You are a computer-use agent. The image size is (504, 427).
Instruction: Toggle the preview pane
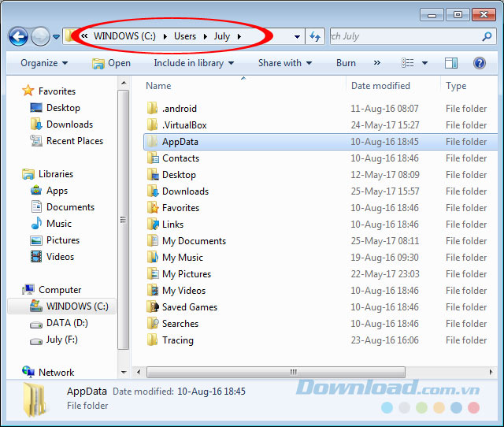pyautogui.click(x=451, y=63)
